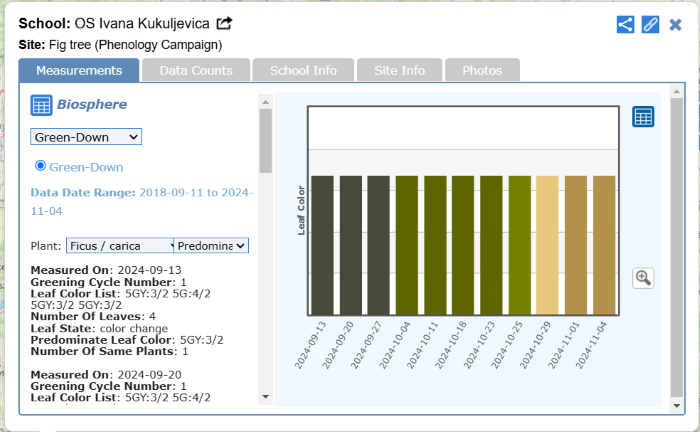
Task: Switch to the Data Counts tab
Action: [x=196, y=70]
